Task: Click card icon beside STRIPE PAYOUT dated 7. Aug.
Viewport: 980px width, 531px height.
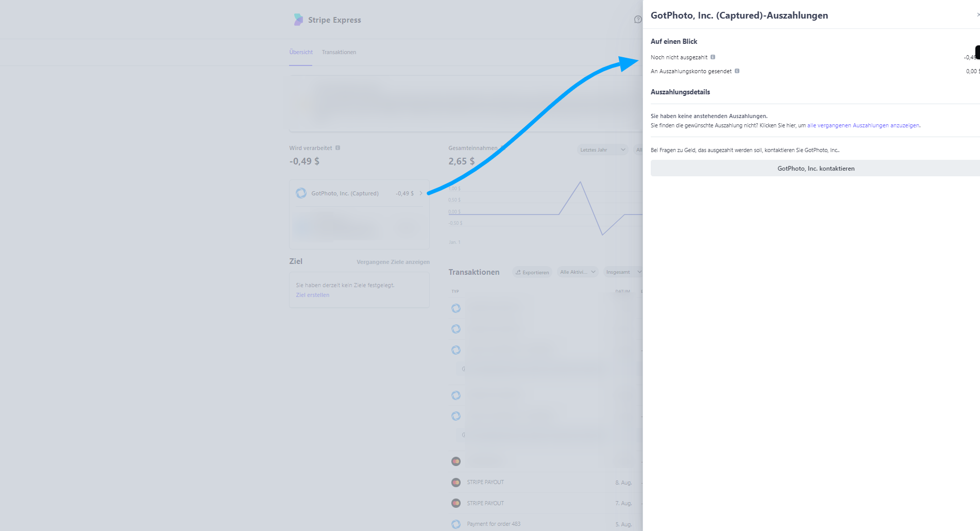Action: click(x=456, y=503)
